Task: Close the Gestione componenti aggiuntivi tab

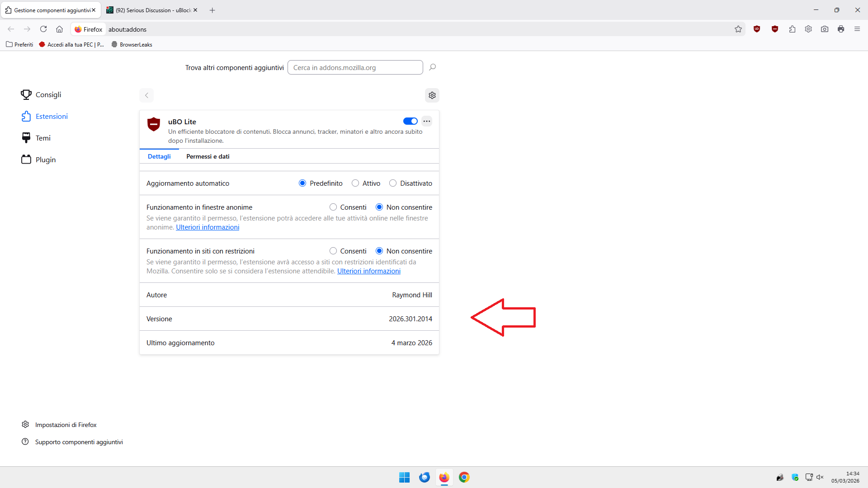Action: click(x=94, y=10)
